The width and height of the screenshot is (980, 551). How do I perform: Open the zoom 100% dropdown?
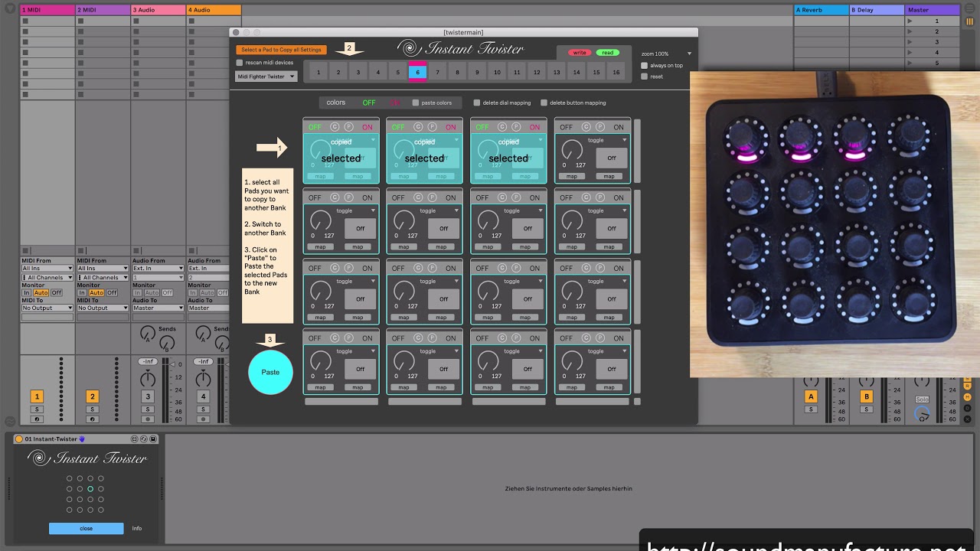click(666, 54)
